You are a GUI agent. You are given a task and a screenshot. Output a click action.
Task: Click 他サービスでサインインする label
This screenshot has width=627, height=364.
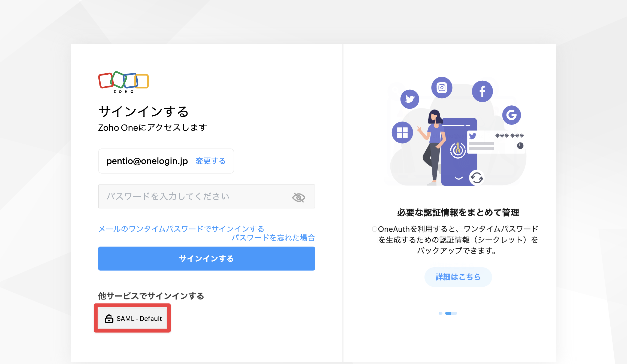151,296
